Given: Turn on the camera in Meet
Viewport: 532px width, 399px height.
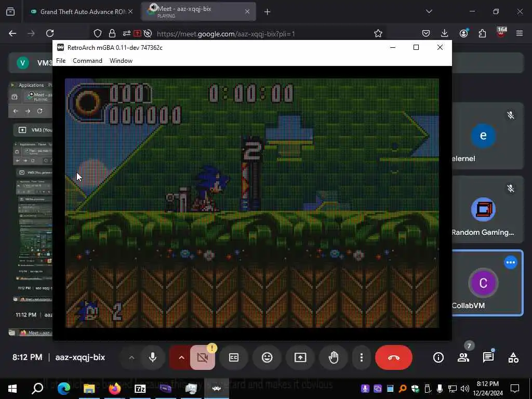Looking at the screenshot, I should point(203,357).
